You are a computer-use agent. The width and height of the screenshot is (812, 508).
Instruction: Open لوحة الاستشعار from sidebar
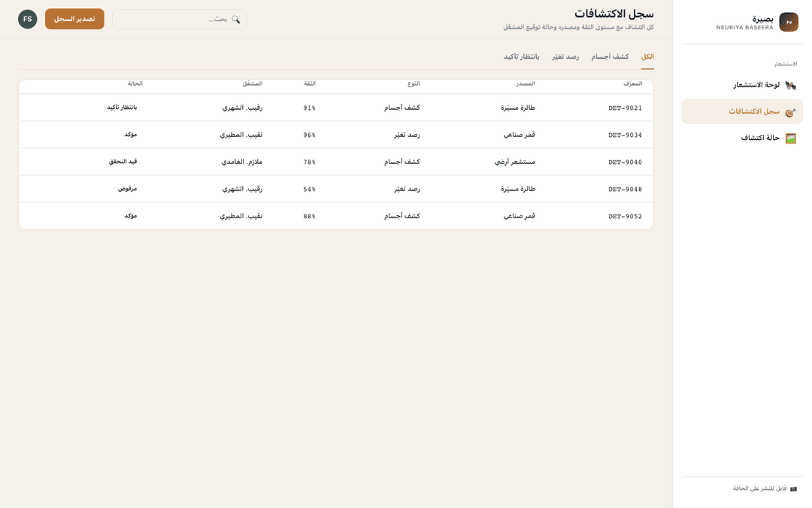coord(742,85)
